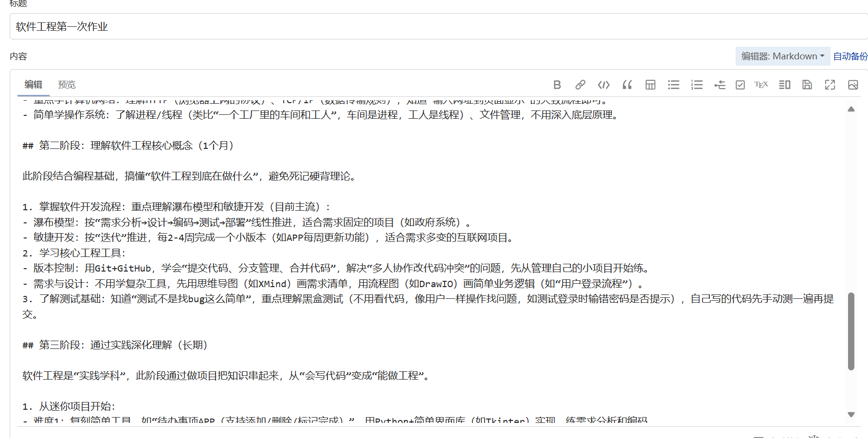Click the paragraph starting 此阶段结合编程基础
This screenshot has width=868, height=438.
pyautogui.click(x=190, y=176)
